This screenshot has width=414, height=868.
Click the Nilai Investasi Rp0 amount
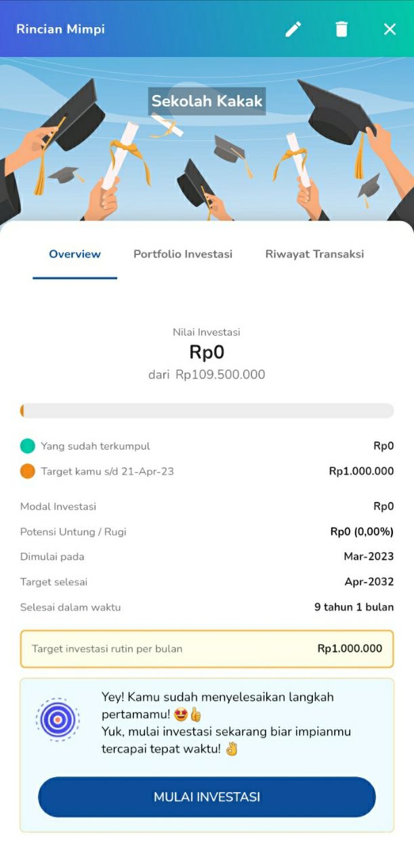tap(207, 353)
